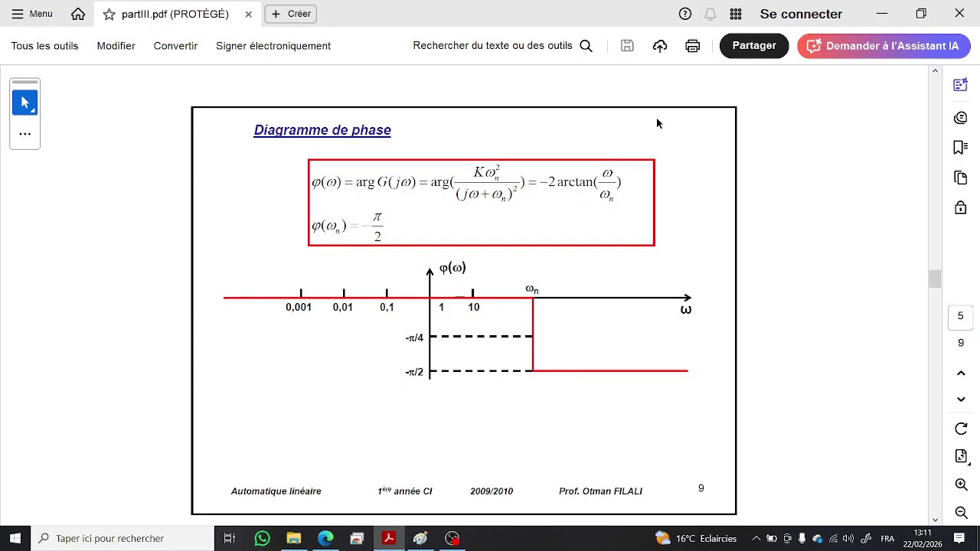The image size is (980, 551).
Task: Open the comments panel icon
Action: pyautogui.click(x=961, y=117)
